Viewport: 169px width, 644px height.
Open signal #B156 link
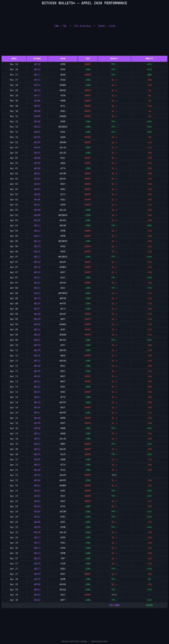coord(37,64)
